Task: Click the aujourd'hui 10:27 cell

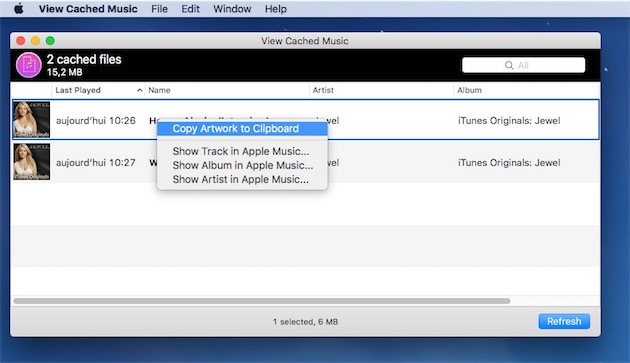Action: tap(96, 163)
